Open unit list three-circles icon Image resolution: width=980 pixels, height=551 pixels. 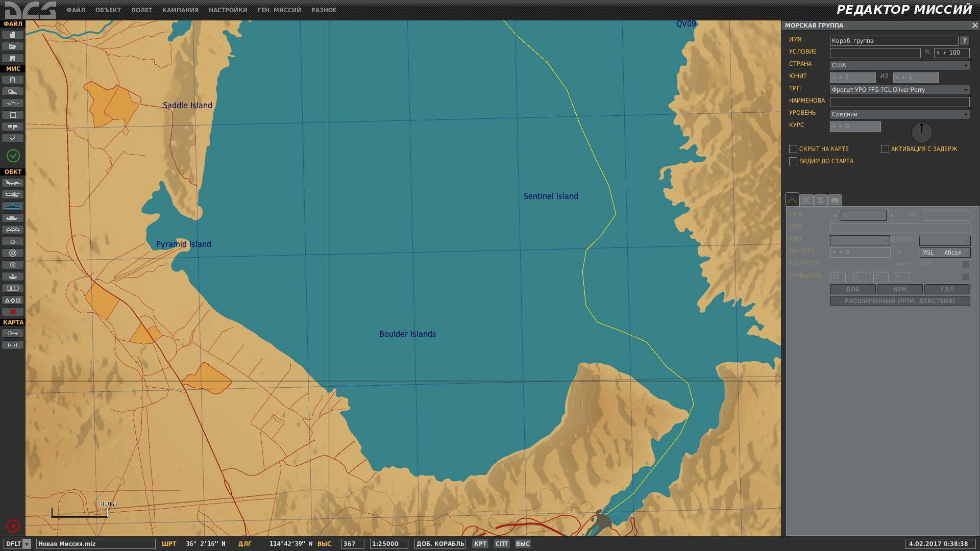(x=13, y=288)
